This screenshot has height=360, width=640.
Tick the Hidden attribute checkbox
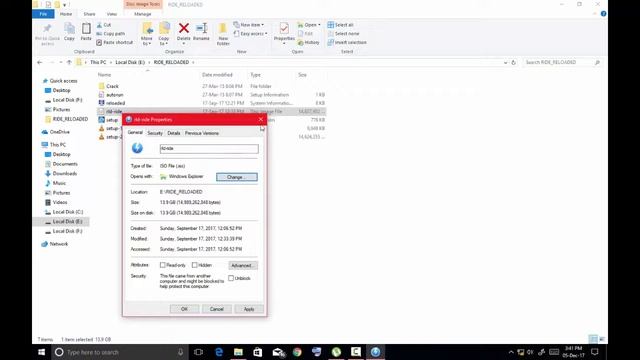click(x=195, y=265)
